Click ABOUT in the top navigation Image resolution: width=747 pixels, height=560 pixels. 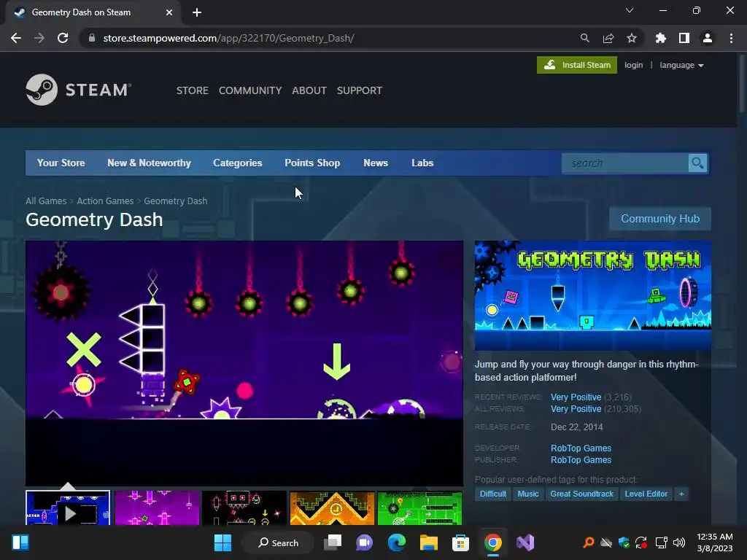click(309, 90)
